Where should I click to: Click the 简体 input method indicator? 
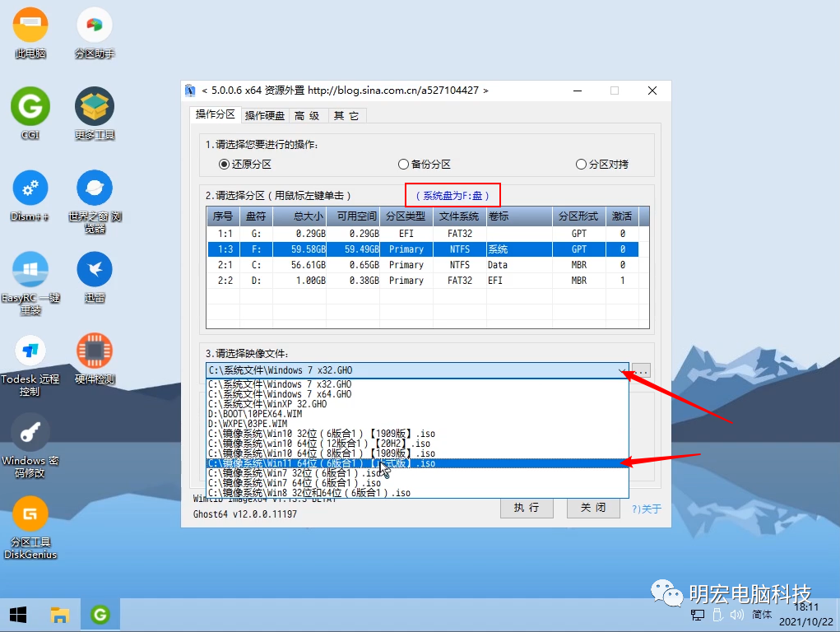coord(761,615)
